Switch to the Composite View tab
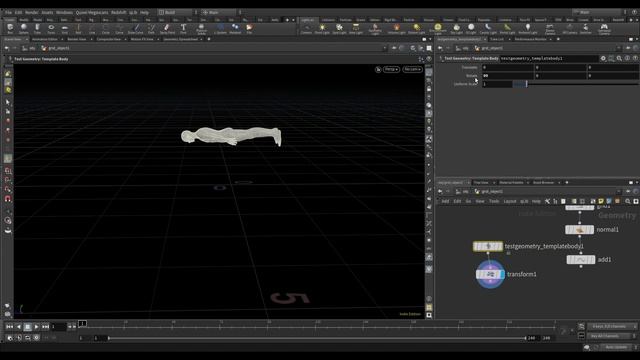 109,39
